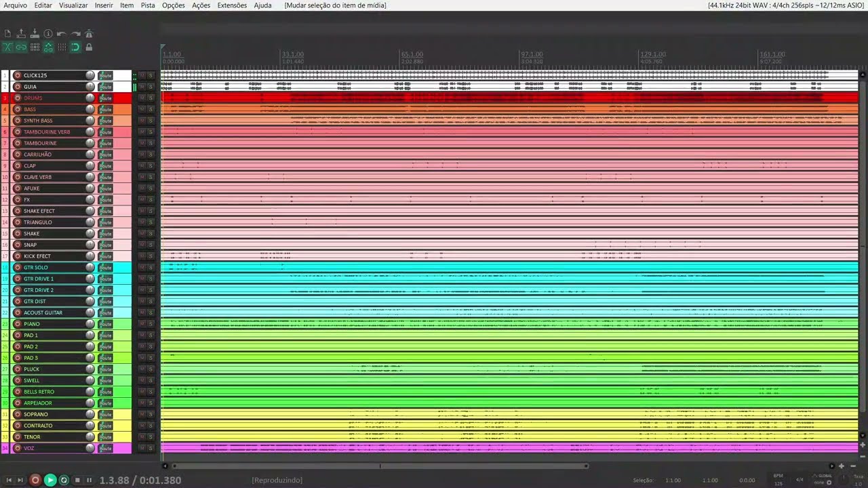
Task: Mute the GUIA track
Action: tap(142, 87)
